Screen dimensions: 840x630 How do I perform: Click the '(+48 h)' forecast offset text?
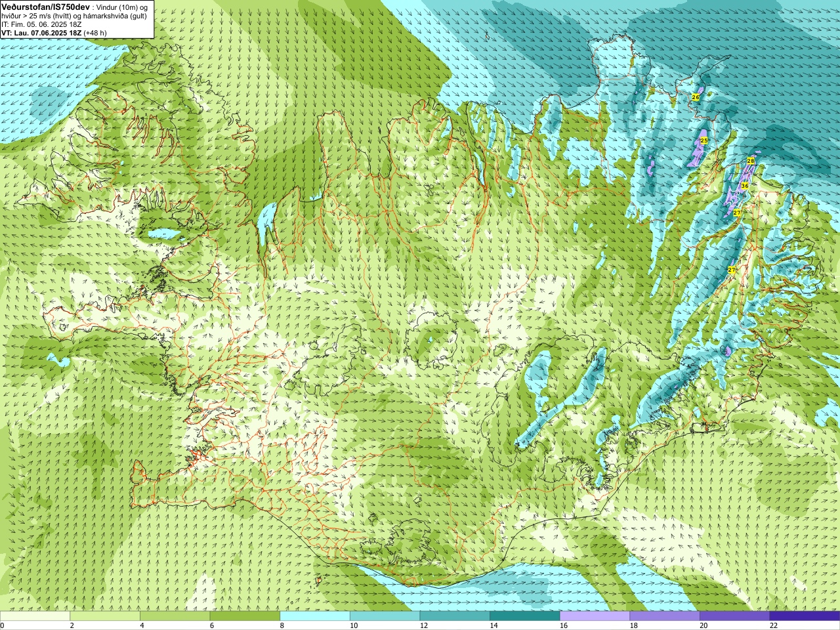tap(95, 33)
